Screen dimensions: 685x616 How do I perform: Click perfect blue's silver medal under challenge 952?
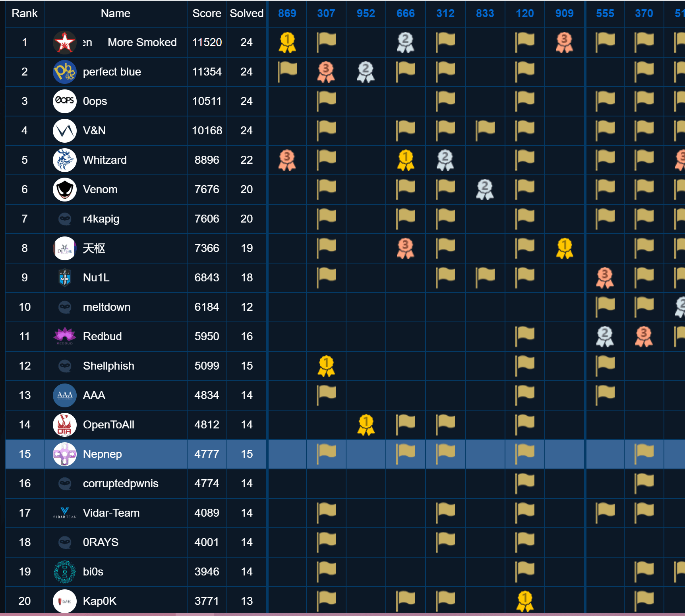click(x=366, y=72)
